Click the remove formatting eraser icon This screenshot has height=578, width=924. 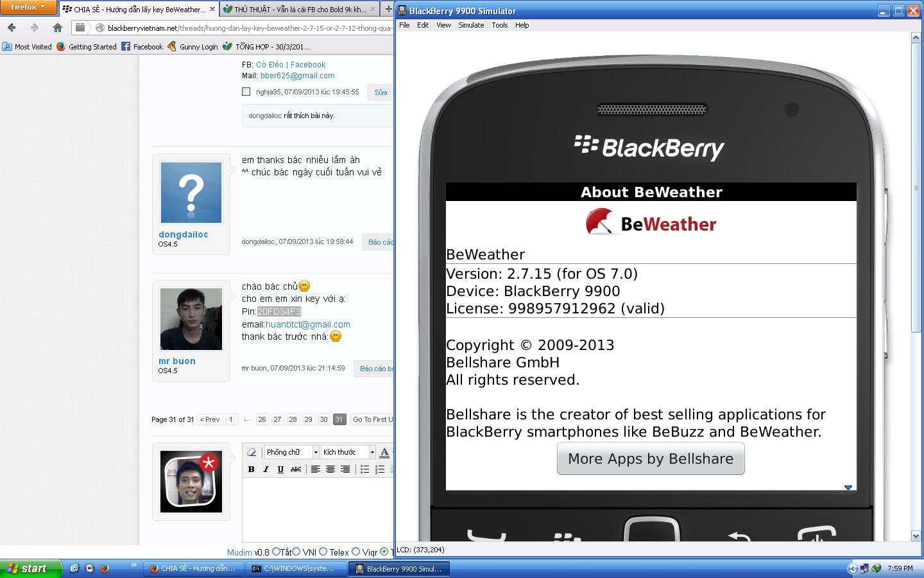coord(252,452)
